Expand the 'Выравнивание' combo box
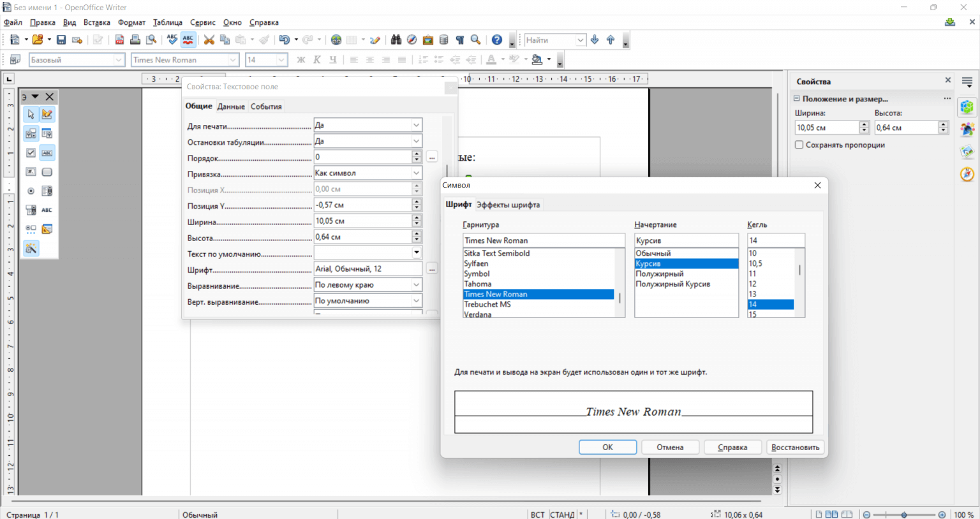This screenshot has height=519, width=980. 416,285
